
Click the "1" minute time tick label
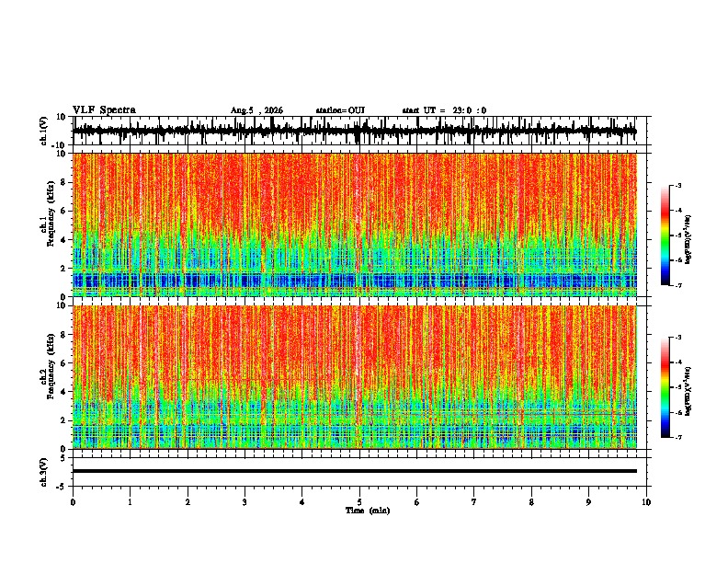tap(130, 502)
